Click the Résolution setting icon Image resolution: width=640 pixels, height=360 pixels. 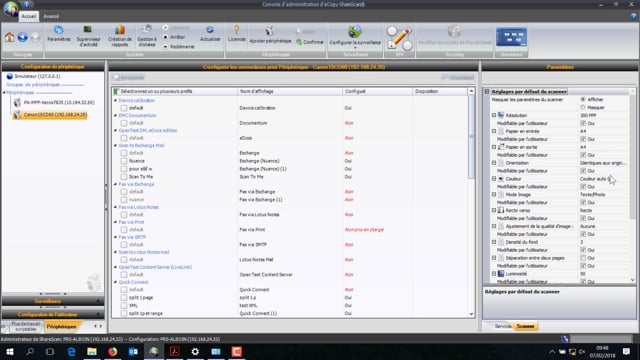point(501,116)
